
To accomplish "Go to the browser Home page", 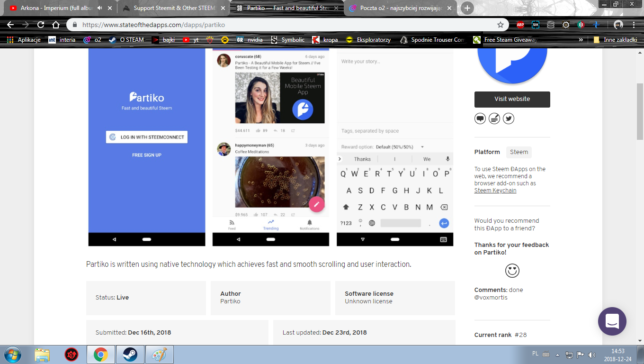I will coord(56,25).
